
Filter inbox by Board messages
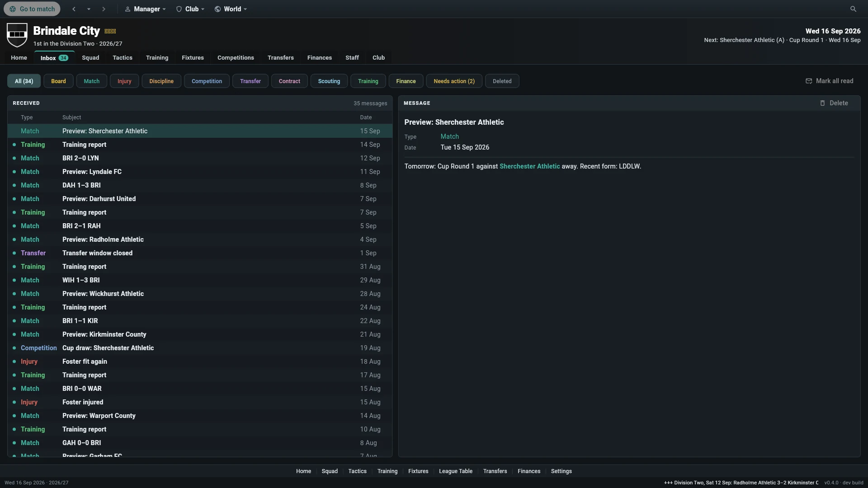click(58, 81)
